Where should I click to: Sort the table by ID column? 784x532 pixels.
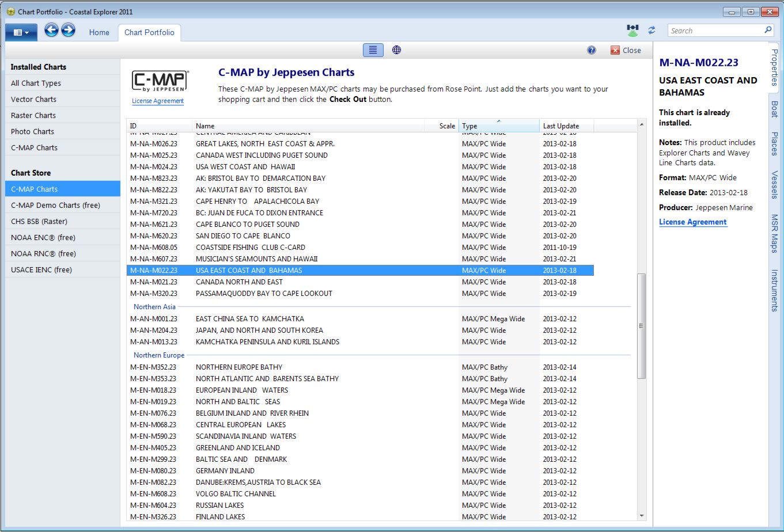point(160,126)
